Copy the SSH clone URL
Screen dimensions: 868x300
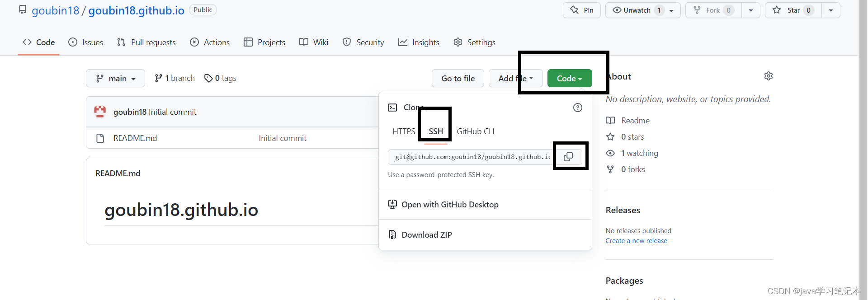coord(569,157)
